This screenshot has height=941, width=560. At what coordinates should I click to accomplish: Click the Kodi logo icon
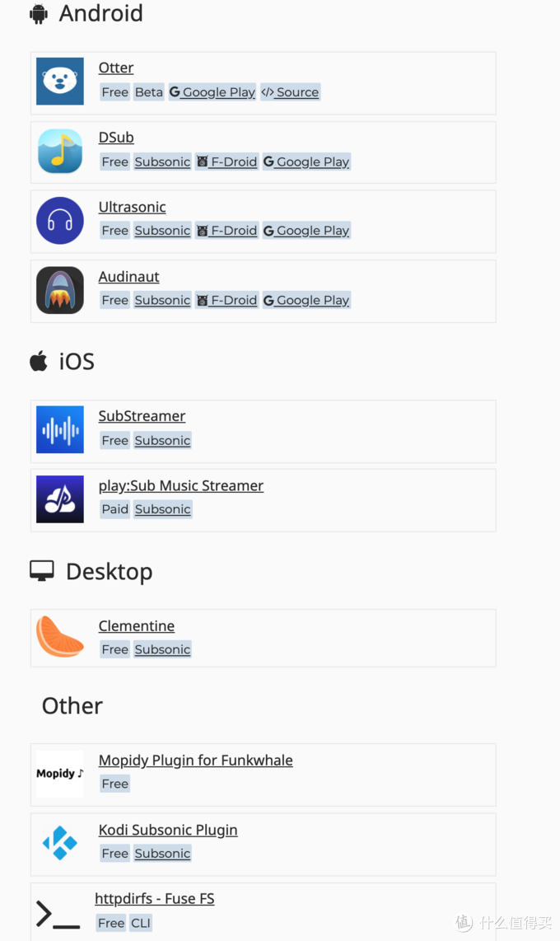pyautogui.click(x=60, y=843)
